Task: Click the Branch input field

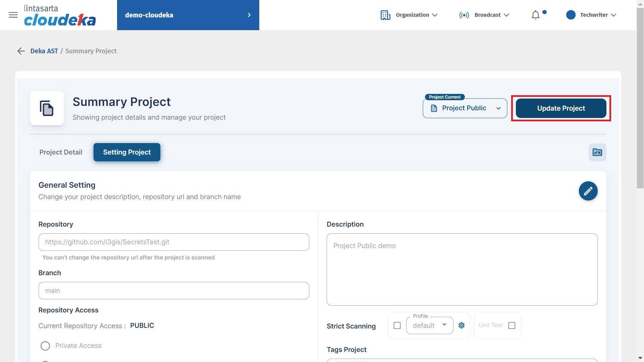Action: click(174, 291)
